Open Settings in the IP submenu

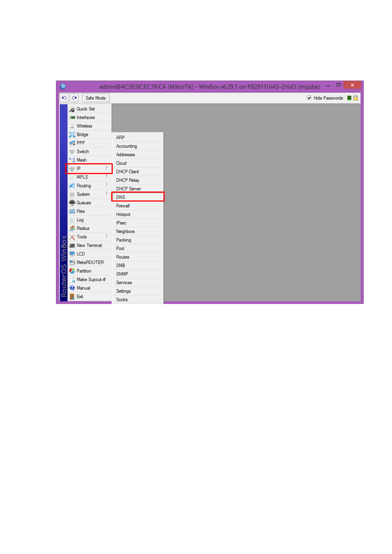[138, 291]
